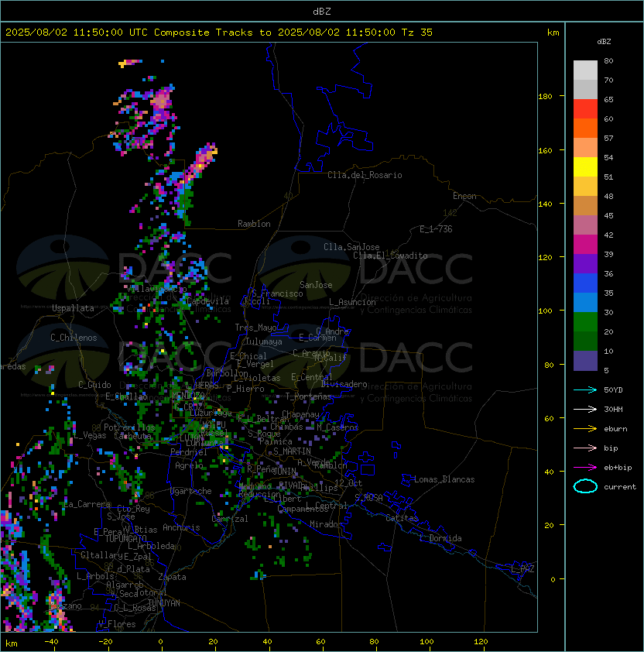Image resolution: width=644 pixels, height=652 pixels.
Task: Click 'Tz 35' in the header line
Action: click(x=417, y=33)
